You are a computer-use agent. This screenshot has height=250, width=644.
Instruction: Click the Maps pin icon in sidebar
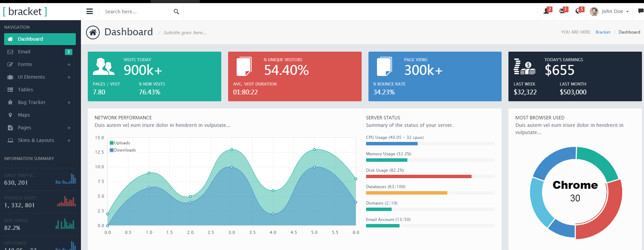[x=10, y=115]
